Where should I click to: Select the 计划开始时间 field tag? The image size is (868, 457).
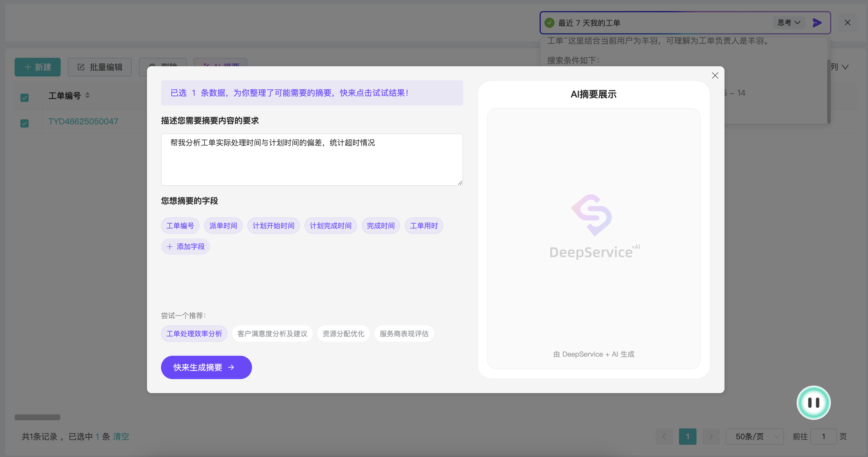(x=274, y=226)
